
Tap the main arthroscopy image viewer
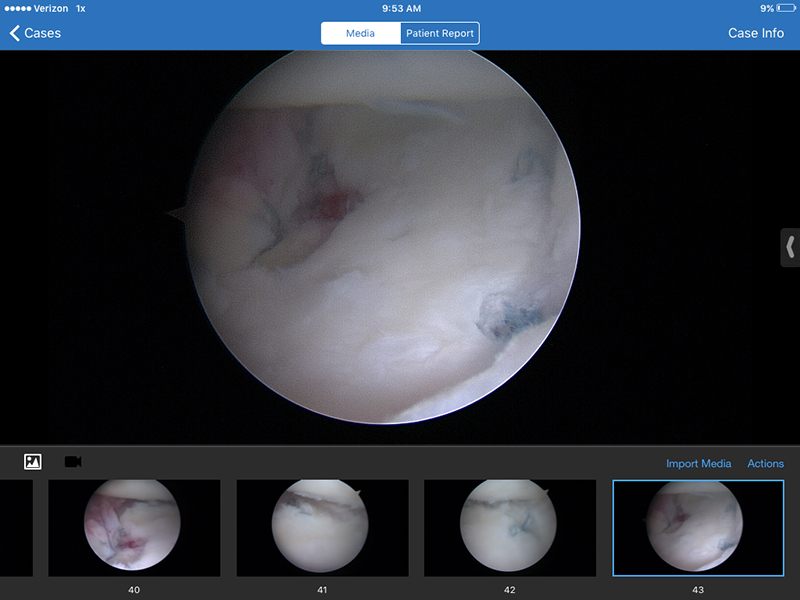400,247
